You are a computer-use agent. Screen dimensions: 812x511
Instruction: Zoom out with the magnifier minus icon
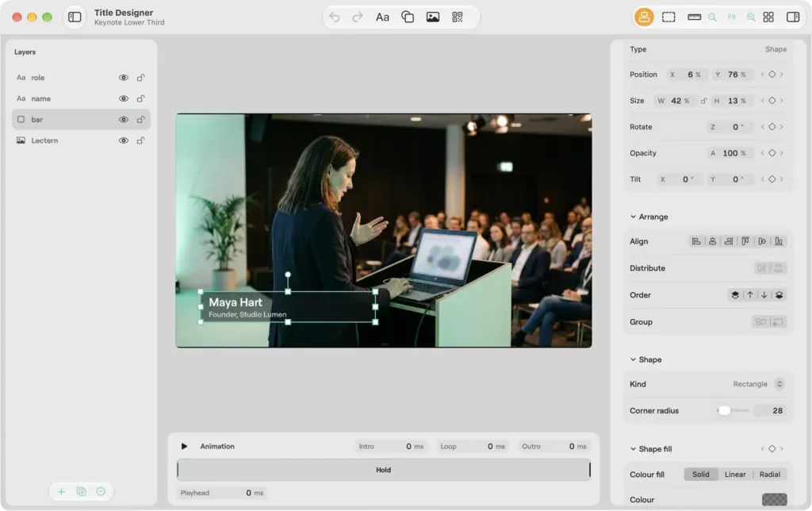[x=712, y=17]
